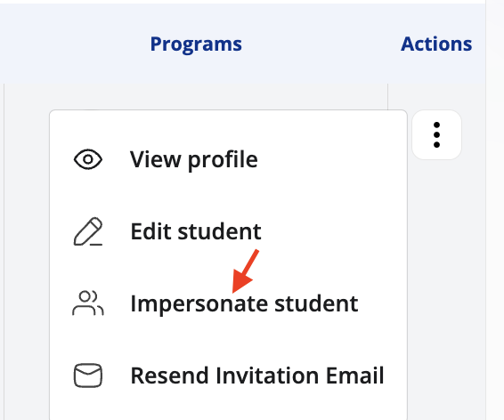504x420 pixels.
Task: Click the two-person Impersonate student icon
Action: [x=88, y=303]
